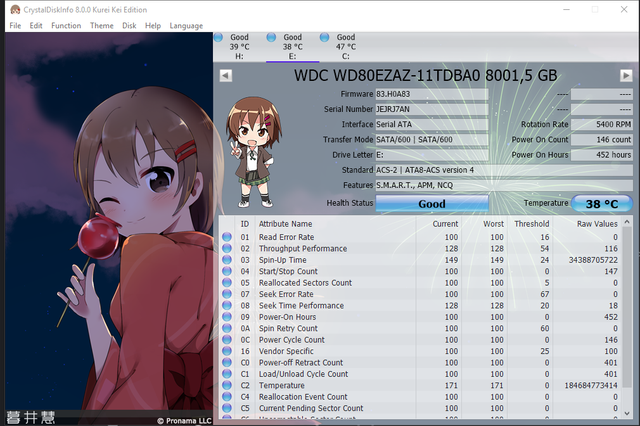Select the C: drive tab at 47 °C
The width and height of the screenshot is (640, 426).
tap(345, 47)
